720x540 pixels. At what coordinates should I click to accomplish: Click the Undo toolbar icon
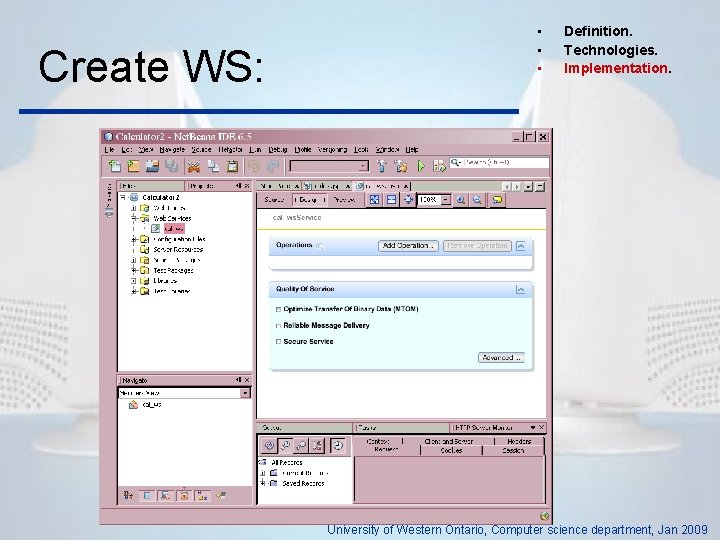[253, 166]
